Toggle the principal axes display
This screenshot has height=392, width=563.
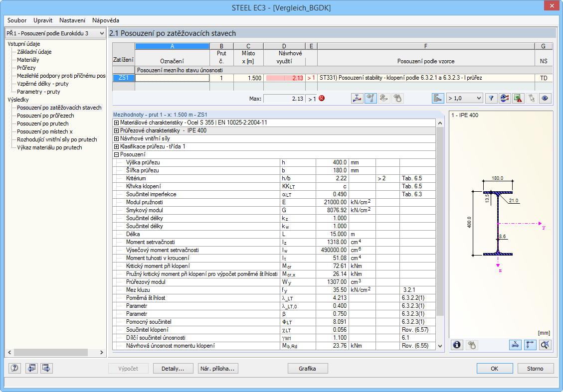pos(531,345)
